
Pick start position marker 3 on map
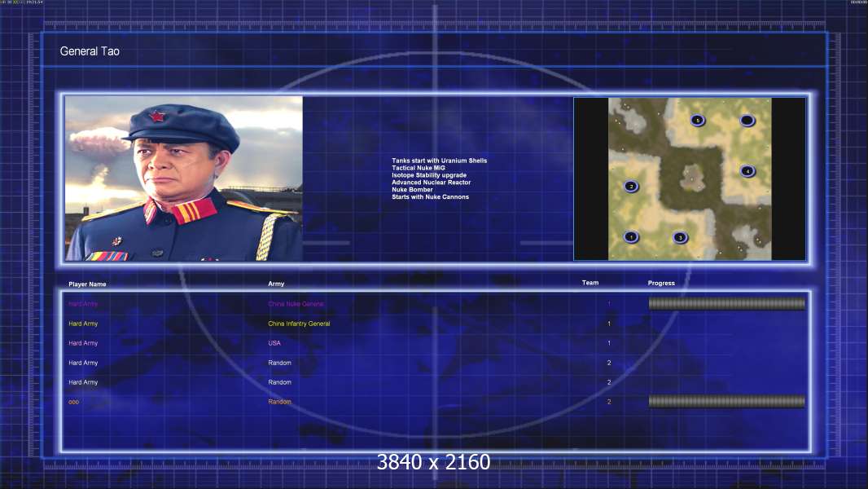681,238
